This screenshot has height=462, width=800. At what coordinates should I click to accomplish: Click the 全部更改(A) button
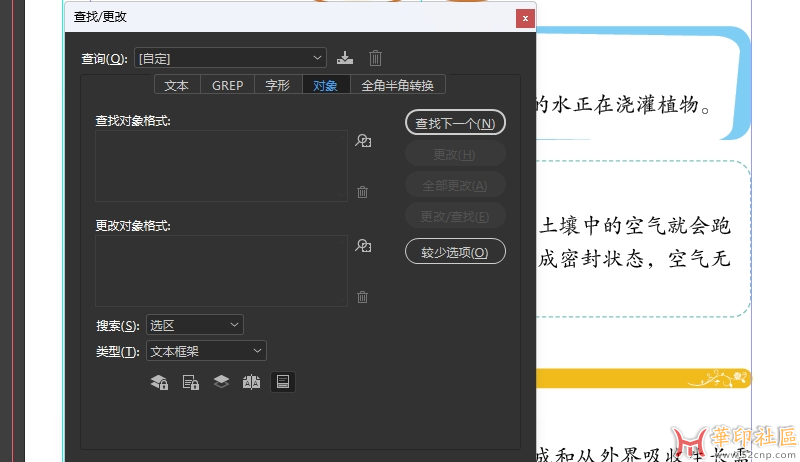tap(455, 185)
